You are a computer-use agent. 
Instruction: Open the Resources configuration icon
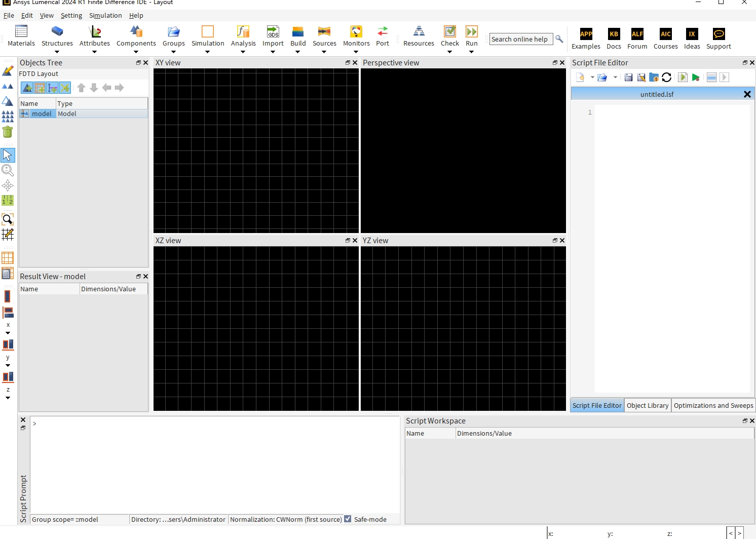point(419,32)
